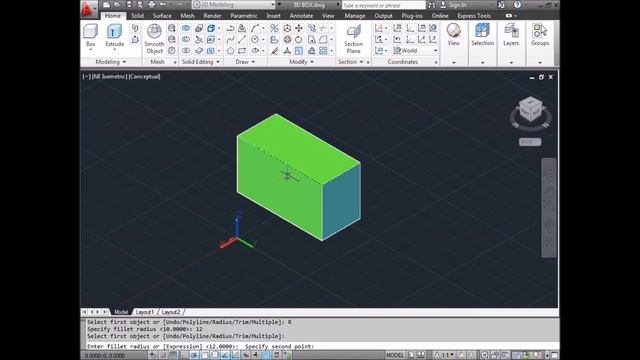Click the Section Plane tool
The height and width of the screenshot is (360, 640).
pos(353,39)
